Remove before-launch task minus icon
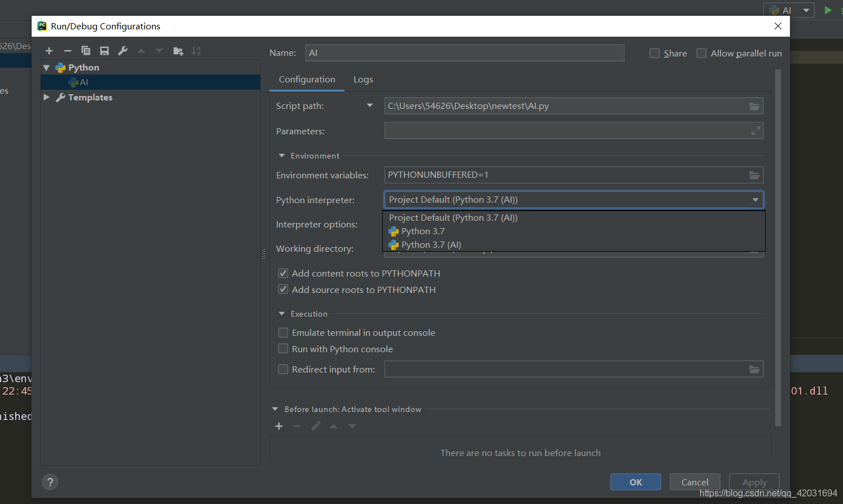 [297, 426]
